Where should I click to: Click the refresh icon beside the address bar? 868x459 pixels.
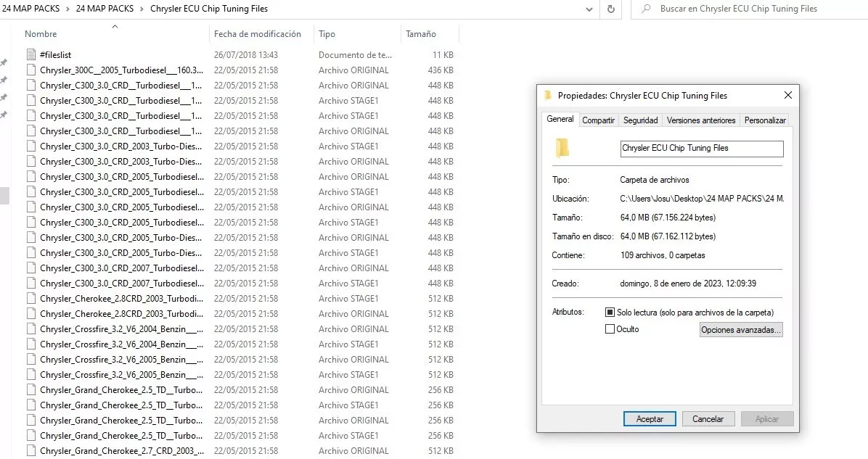(x=610, y=9)
